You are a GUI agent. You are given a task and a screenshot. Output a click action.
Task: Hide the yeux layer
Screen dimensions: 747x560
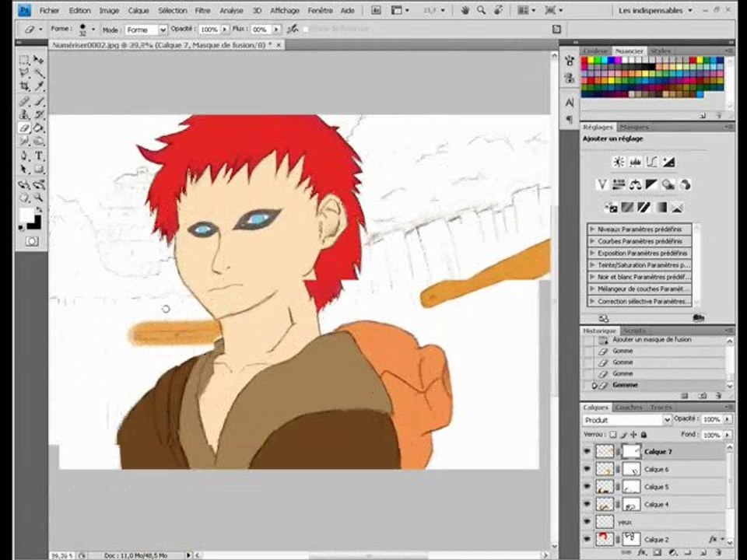point(587,522)
